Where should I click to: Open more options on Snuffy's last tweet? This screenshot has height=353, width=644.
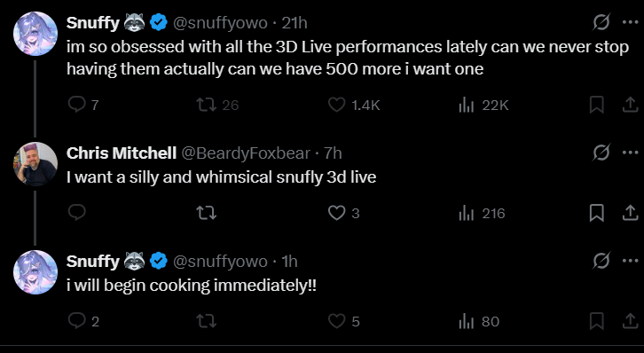(630, 261)
